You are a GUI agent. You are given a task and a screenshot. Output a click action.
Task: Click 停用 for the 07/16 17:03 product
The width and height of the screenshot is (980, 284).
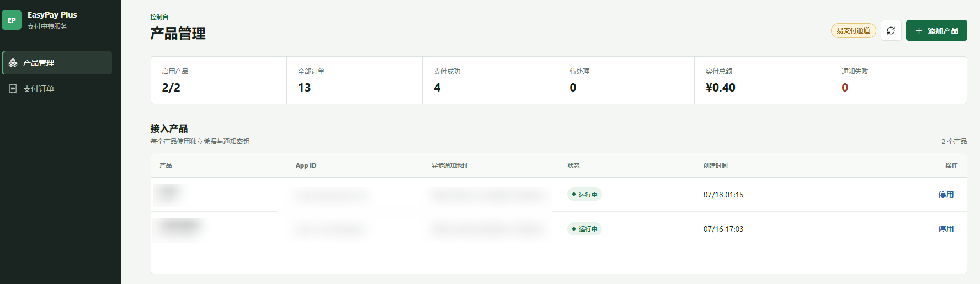946,229
